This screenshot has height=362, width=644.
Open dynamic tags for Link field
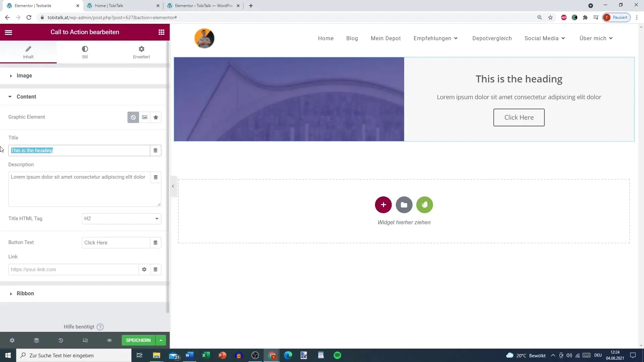155,269
